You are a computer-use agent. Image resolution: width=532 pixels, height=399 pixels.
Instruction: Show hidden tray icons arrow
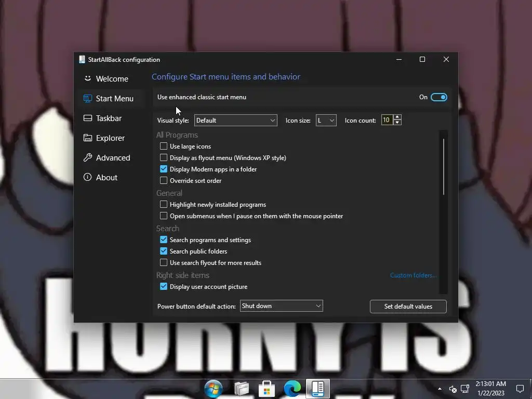tap(440, 389)
